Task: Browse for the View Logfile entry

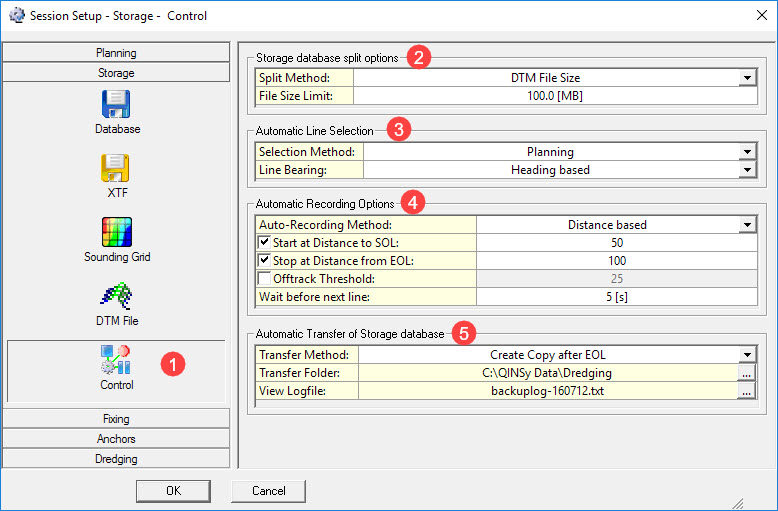Action: (x=746, y=391)
